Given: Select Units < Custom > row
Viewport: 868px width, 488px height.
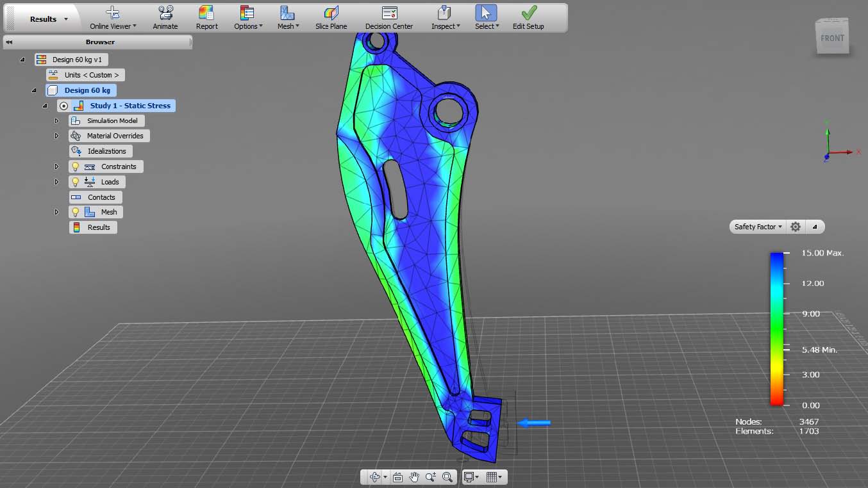Looking at the screenshot, I should tap(85, 75).
